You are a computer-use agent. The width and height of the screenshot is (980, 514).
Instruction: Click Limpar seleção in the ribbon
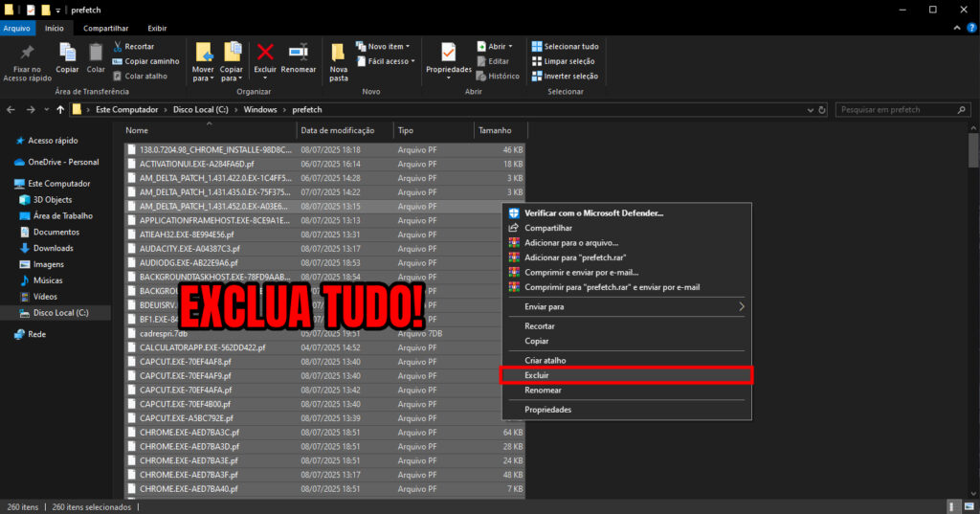(x=565, y=61)
